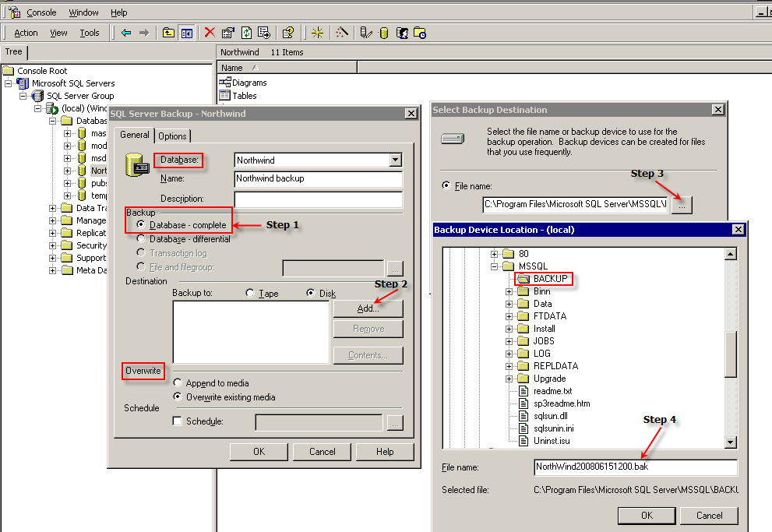The image size is (772, 532).
Task: Expand the 80 folder node
Action: click(x=495, y=254)
